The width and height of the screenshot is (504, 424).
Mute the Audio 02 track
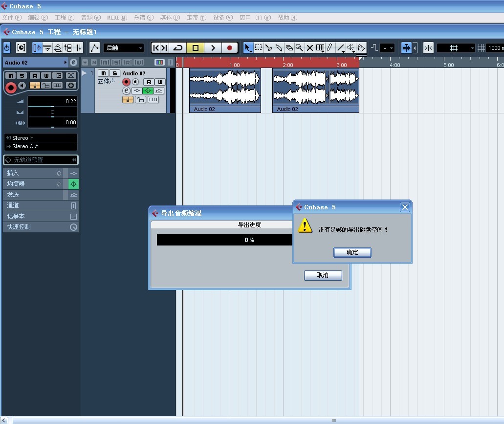(x=104, y=73)
